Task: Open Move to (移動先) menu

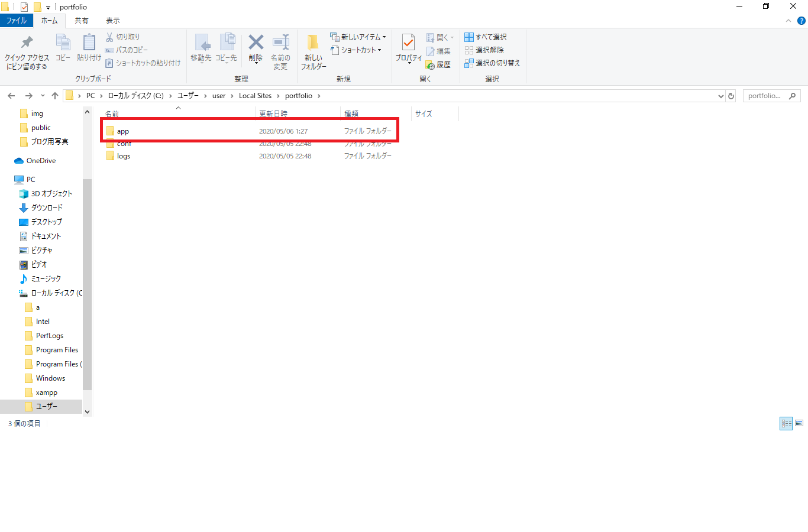Action: [x=201, y=48]
